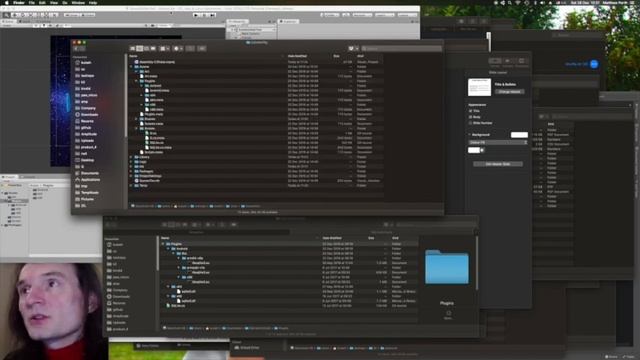Image resolution: width=640 pixels, height=360 pixels.
Task: Collapse the Plugins folder in lower Finder window
Action: tap(163, 244)
